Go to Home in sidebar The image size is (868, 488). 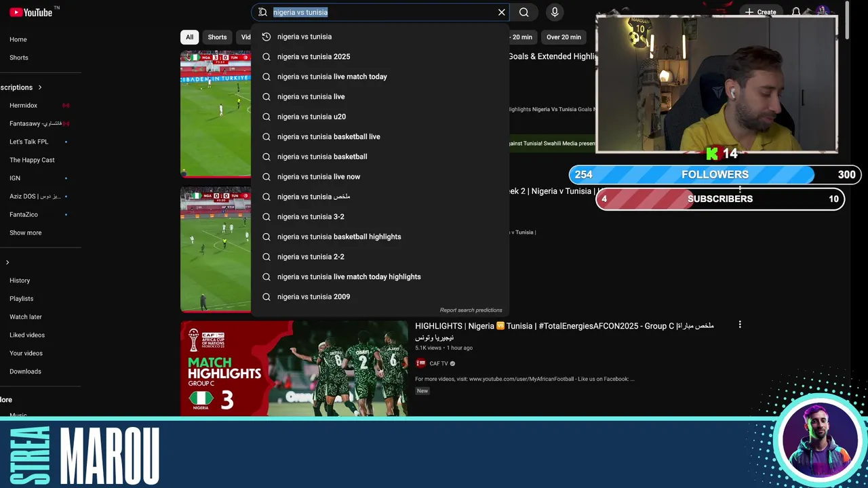pyautogui.click(x=18, y=39)
